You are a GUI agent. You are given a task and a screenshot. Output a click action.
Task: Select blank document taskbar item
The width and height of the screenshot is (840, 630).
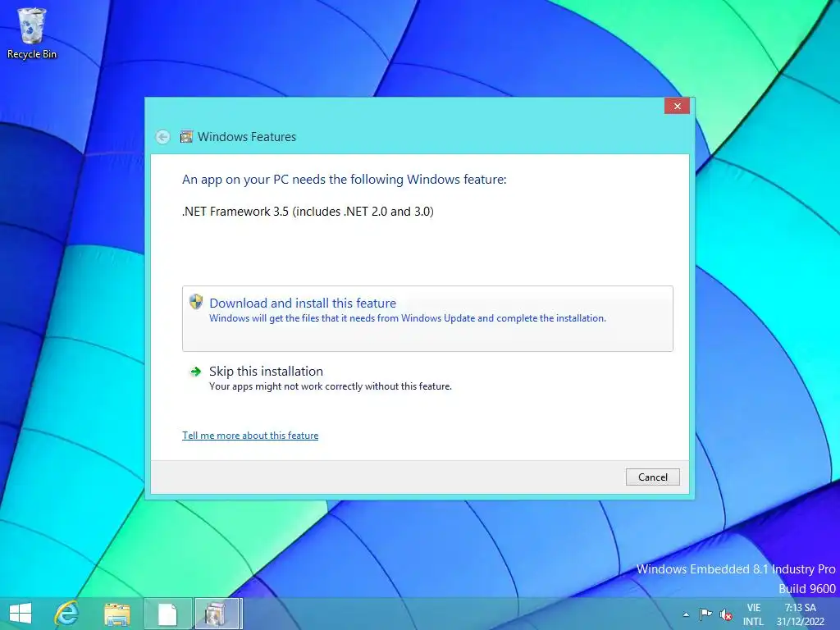coord(167,614)
